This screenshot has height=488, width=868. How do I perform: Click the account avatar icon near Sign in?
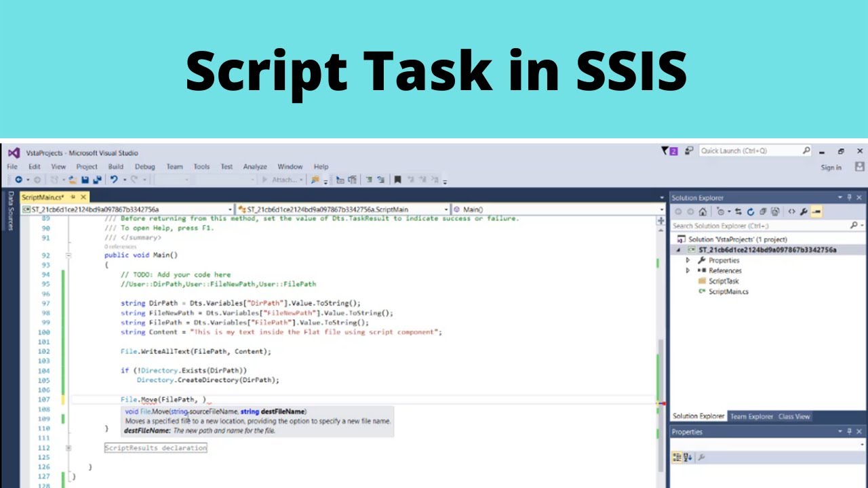860,167
